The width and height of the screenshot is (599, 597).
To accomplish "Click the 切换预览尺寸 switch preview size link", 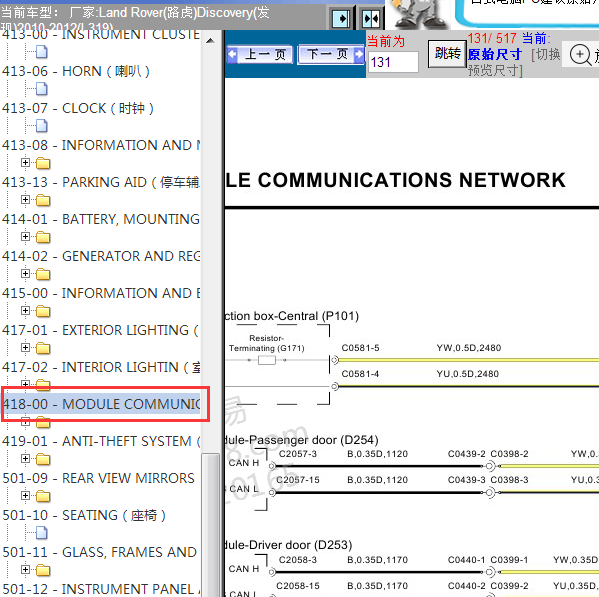I will point(514,62).
